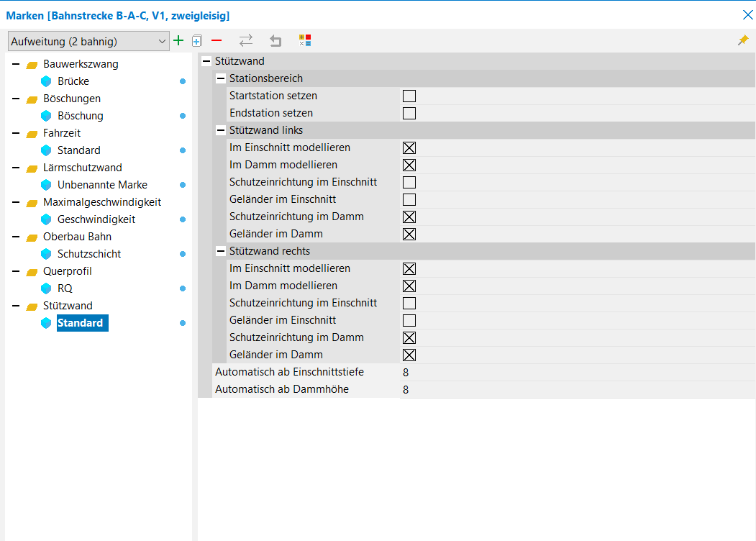The width and height of the screenshot is (756, 541).
Task: Collapse the Stationsbereich section
Action: (221, 78)
